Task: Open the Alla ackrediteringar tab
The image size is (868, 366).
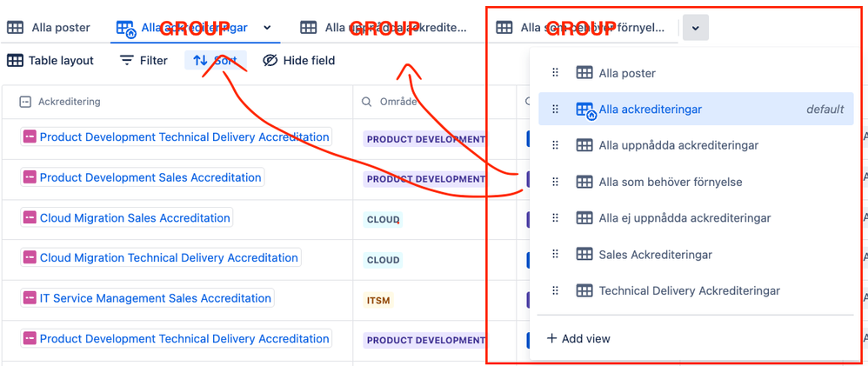Action: [x=183, y=27]
